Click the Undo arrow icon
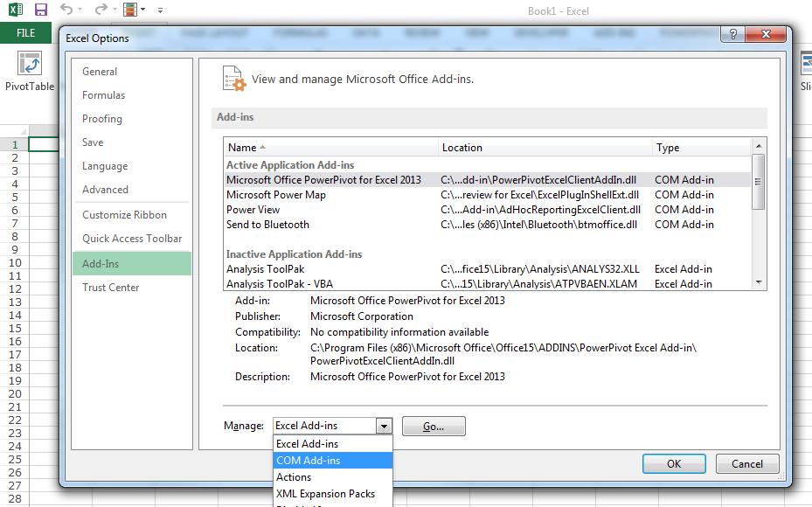This screenshot has height=507, width=812. coord(66,9)
